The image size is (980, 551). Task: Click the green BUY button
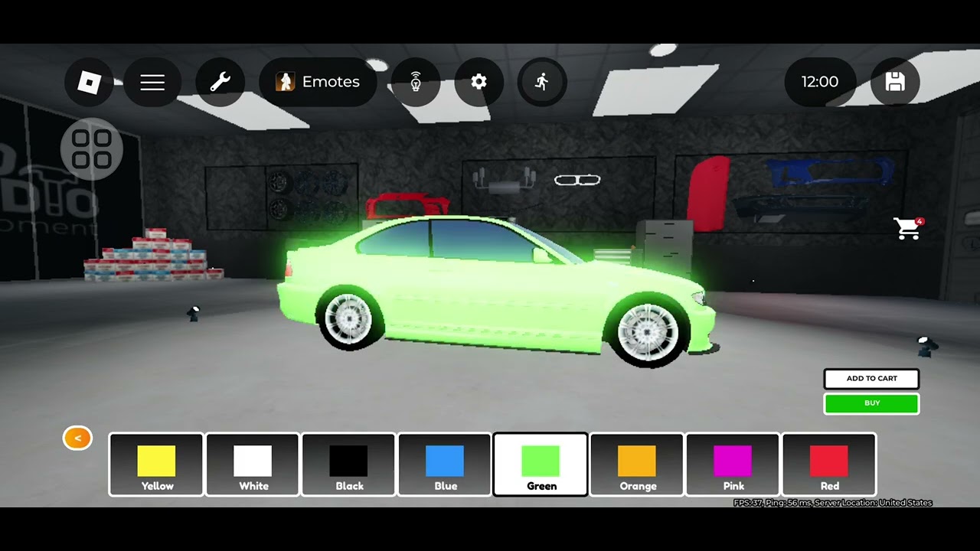pyautogui.click(x=871, y=403)
